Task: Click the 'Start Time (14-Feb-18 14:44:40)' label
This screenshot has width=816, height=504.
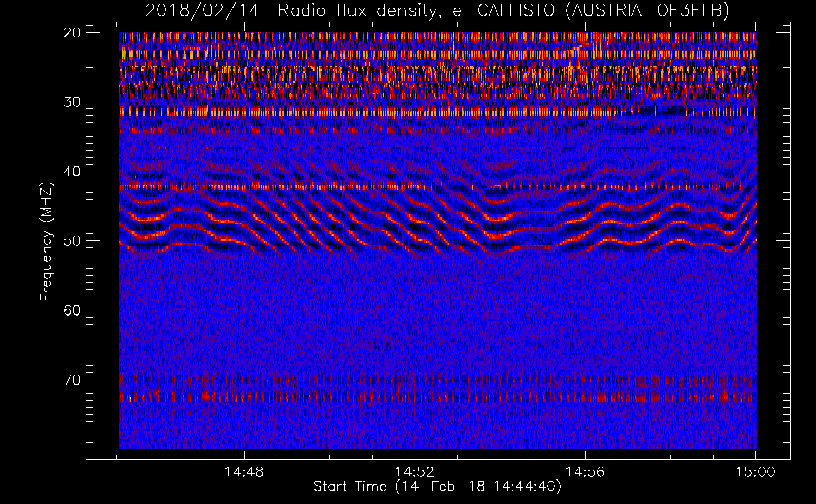Action: 437,487
